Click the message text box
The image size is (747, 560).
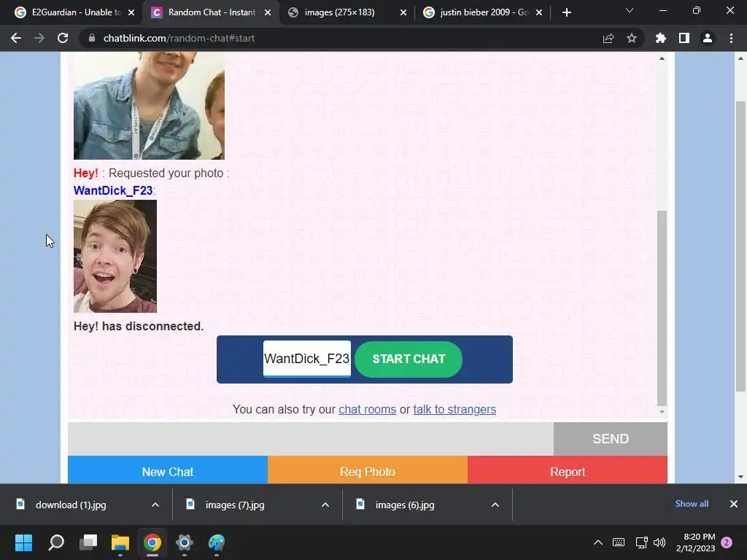point(311,438)
